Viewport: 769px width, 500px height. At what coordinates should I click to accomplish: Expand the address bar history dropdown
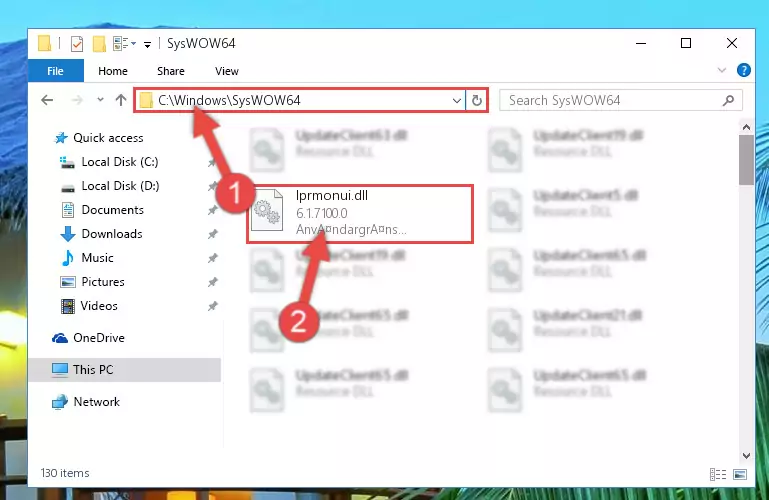click(x=457, y=100)
